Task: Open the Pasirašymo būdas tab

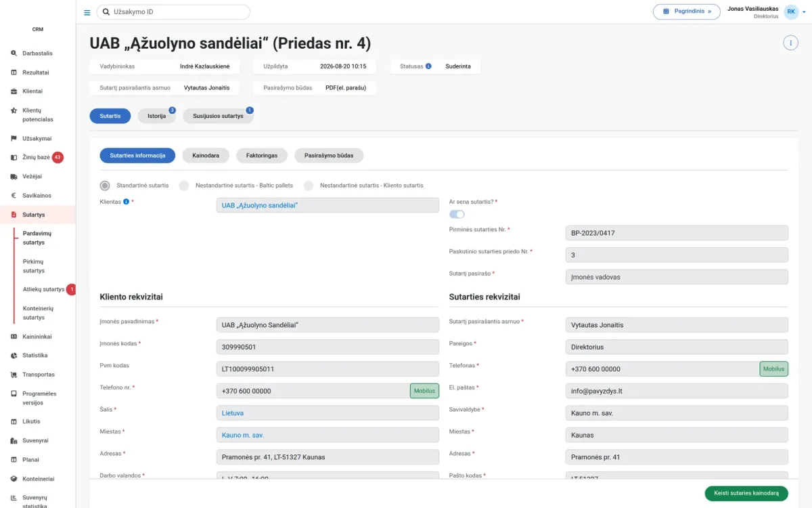Action: 329,156
